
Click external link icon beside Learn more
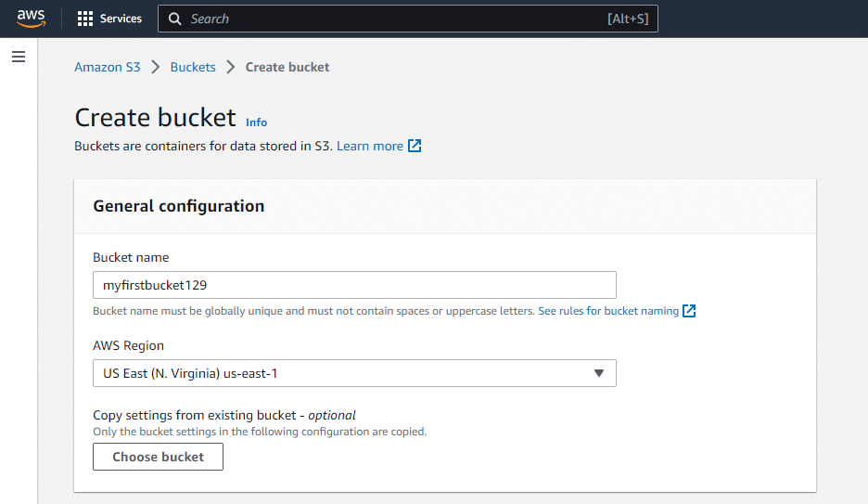pos(415,146)
